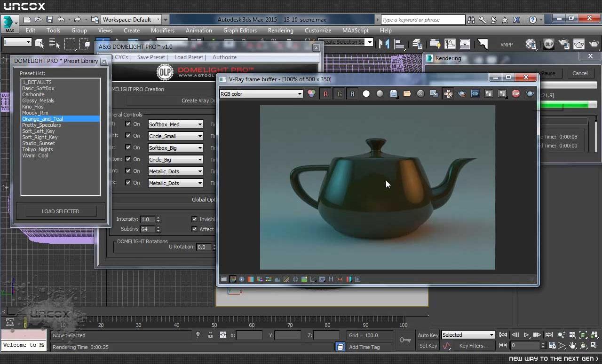Viewport: 602px width, 364px height.
Task: Open the Circle_Big texture dropdown
Action: click(x=175, y=160)
